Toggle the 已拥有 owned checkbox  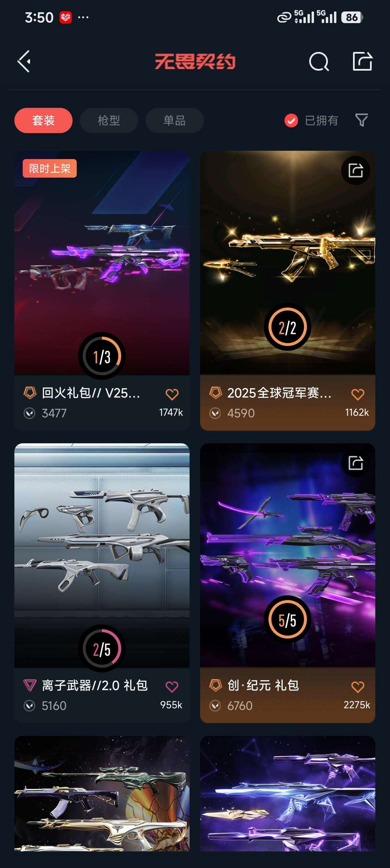tap(291, 120)
